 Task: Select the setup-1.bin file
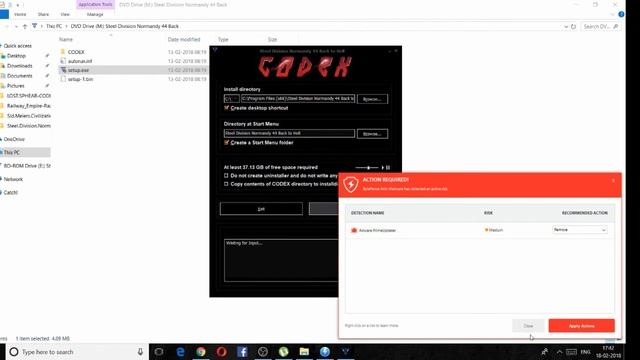click(80, 79)
